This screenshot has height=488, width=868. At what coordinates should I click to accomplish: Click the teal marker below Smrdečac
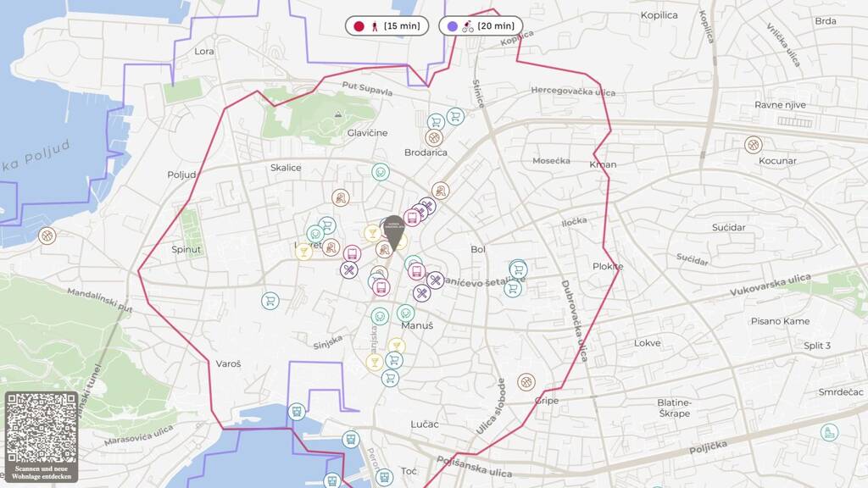click(x=829, y=432)
